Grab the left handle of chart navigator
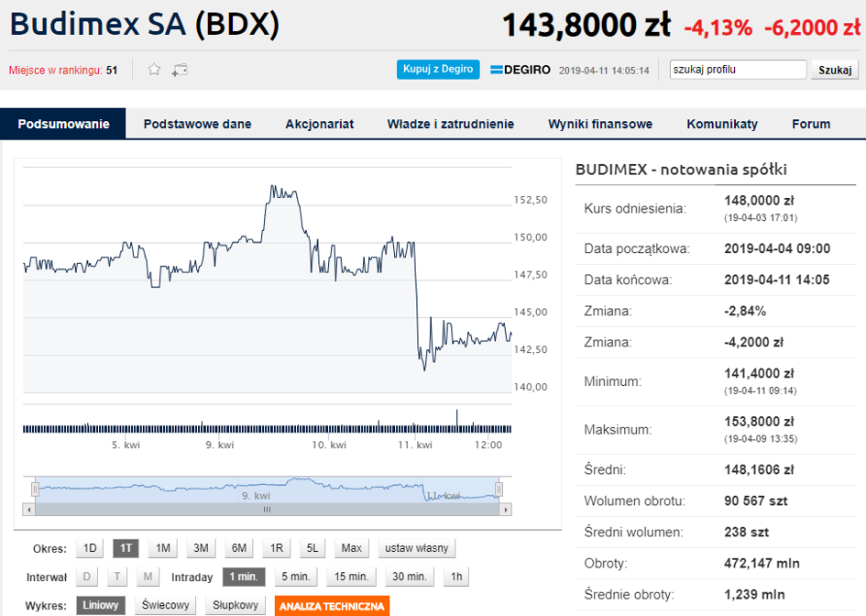This screenshot has width=866, height=616. point(36,489)
